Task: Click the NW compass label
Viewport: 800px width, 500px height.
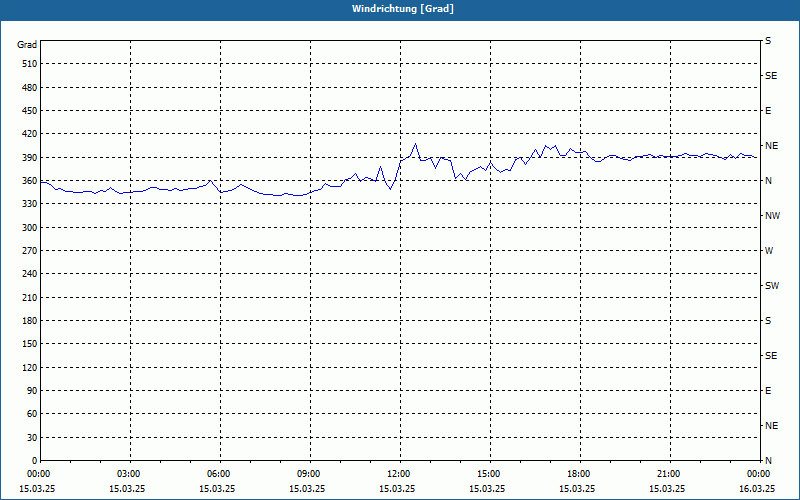Action: [x=772, y=216]
